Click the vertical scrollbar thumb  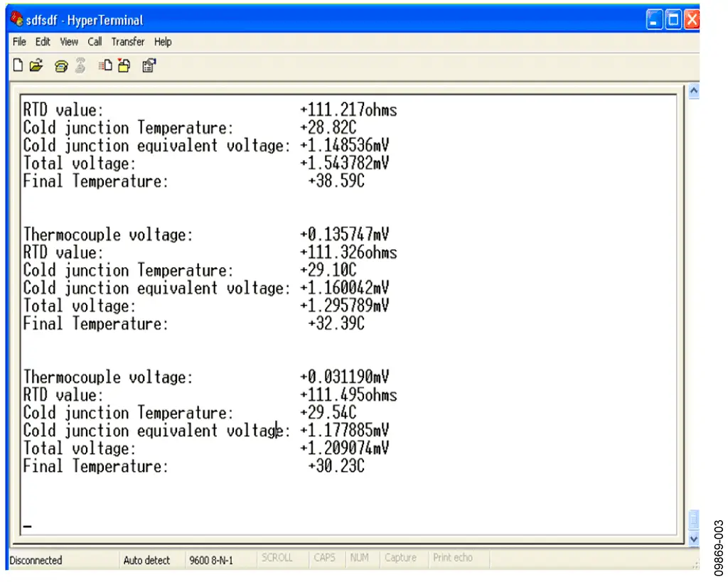[x=694, y=519]
